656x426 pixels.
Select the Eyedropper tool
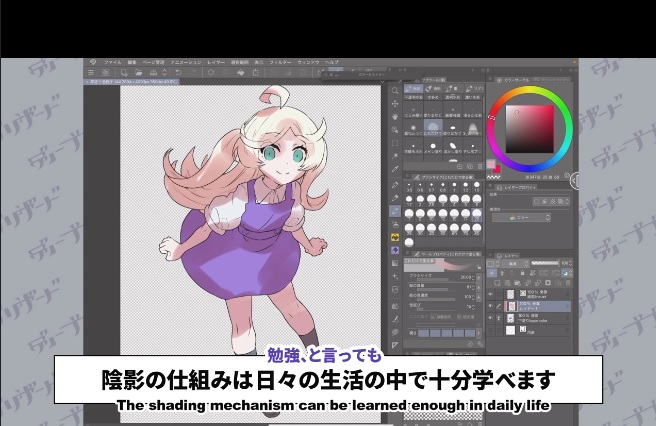click(x=395, y=169)
